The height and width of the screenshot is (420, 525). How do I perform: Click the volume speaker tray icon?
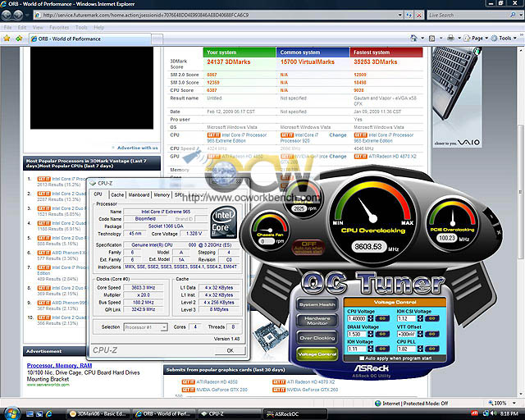494,413
